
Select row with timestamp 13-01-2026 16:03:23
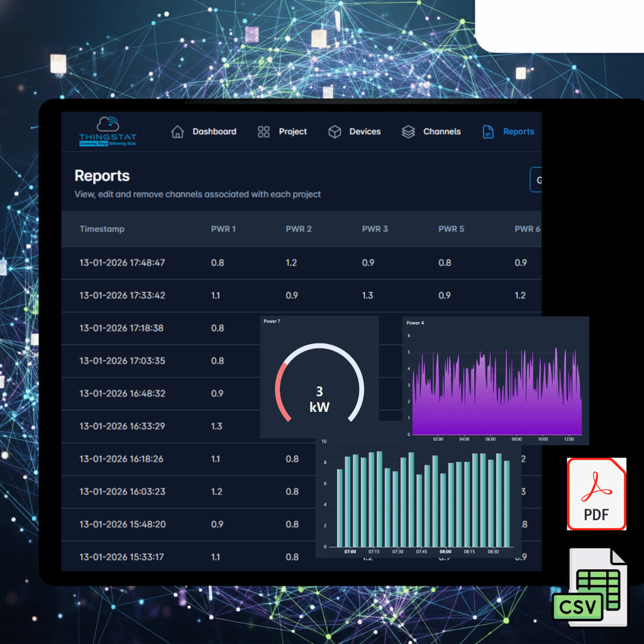tap(122, 492)
